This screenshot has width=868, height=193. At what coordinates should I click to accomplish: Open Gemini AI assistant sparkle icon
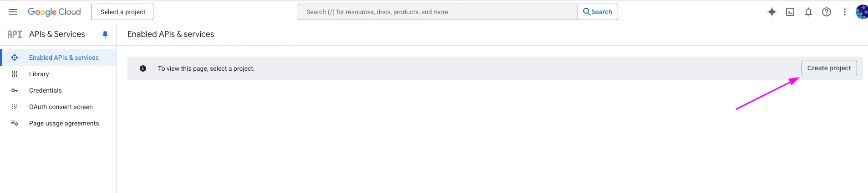click(x=772, y=12)
